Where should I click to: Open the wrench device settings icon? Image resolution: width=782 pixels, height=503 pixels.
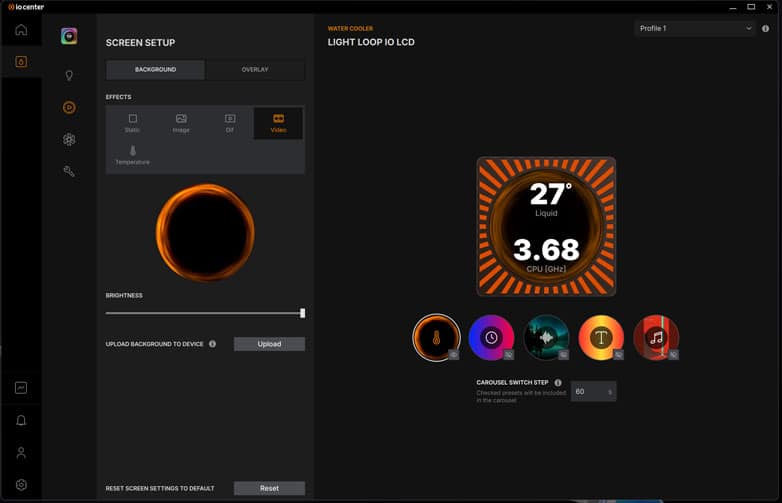point(69,171)
